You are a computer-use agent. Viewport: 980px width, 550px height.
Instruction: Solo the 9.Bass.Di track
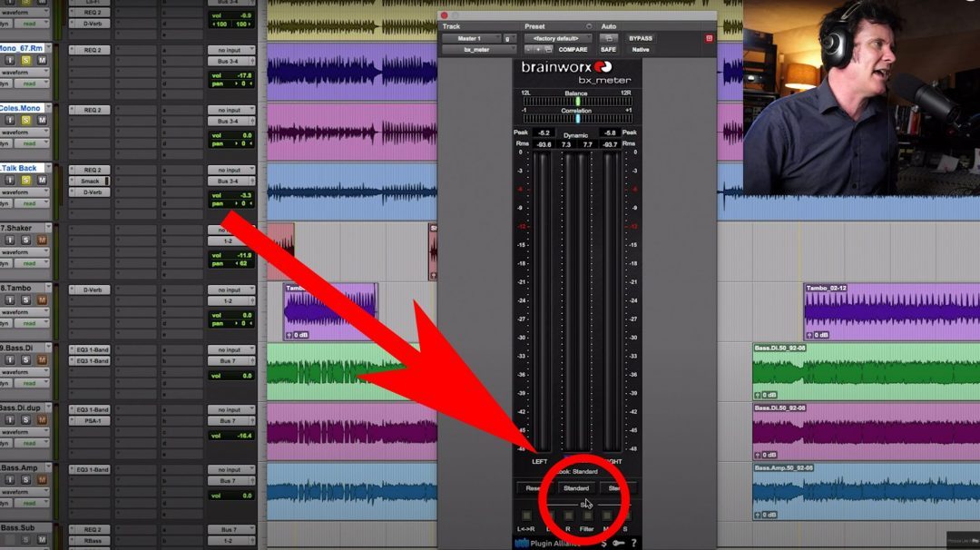click(x=25, y=360)
